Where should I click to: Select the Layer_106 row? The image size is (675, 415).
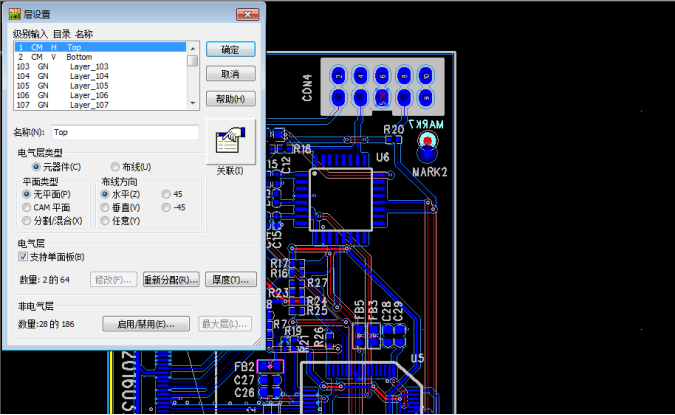pos(101,95)
